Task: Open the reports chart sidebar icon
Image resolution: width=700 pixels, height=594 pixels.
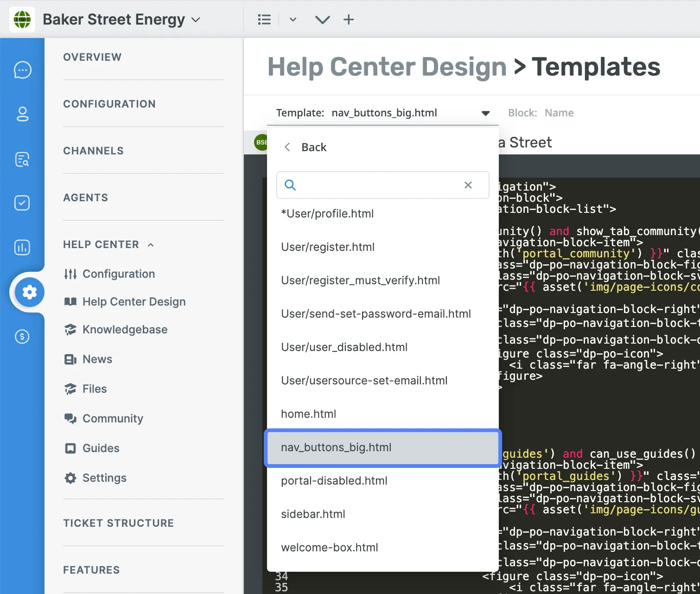Action: pos(22,248)
